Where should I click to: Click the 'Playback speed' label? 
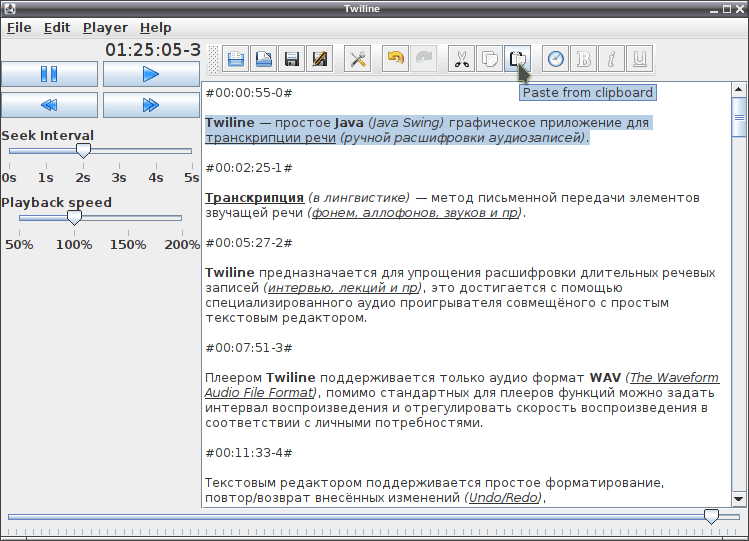coord(56,202)
